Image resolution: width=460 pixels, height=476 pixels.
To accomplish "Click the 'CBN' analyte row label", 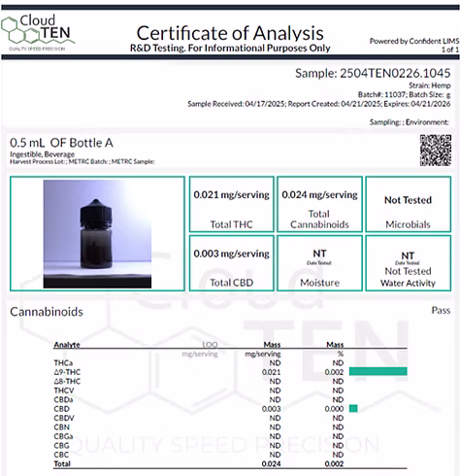I will (x=61, y=427).
